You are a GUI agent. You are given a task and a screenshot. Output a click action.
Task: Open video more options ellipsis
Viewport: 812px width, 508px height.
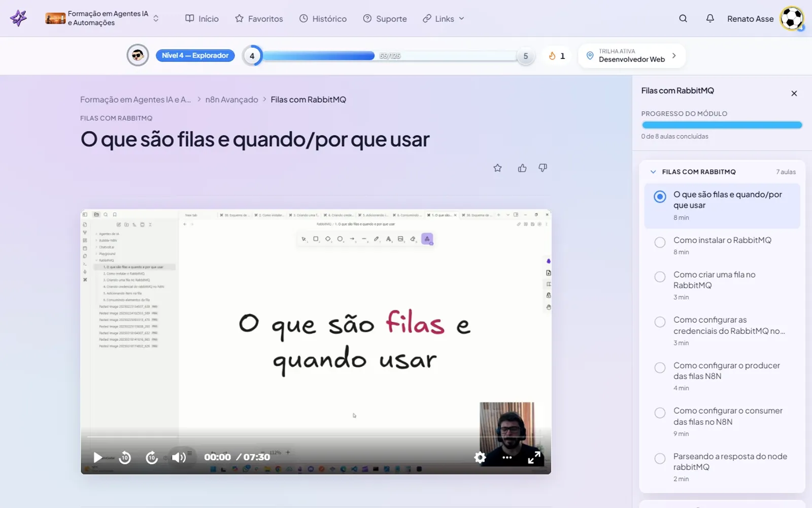507,457
